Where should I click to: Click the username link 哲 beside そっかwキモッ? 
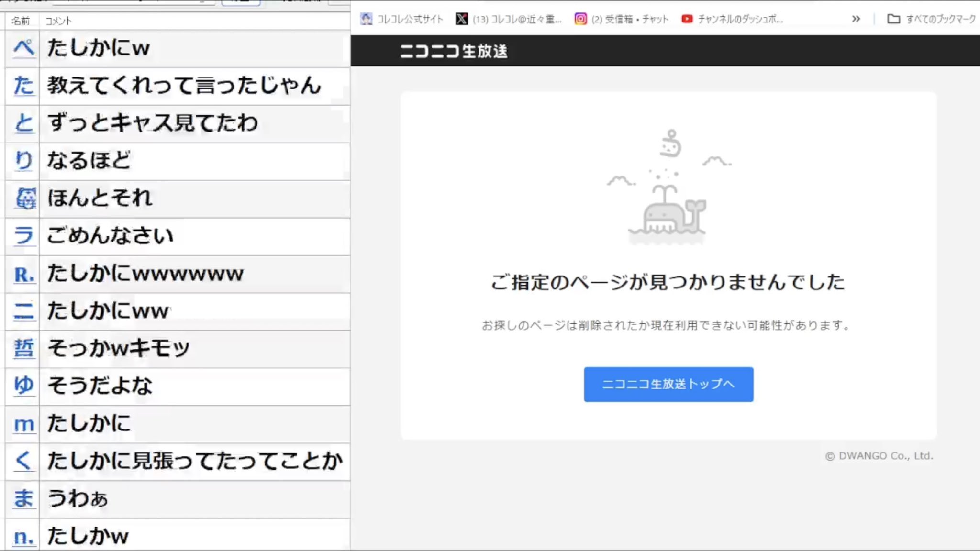tap(24, 349)
